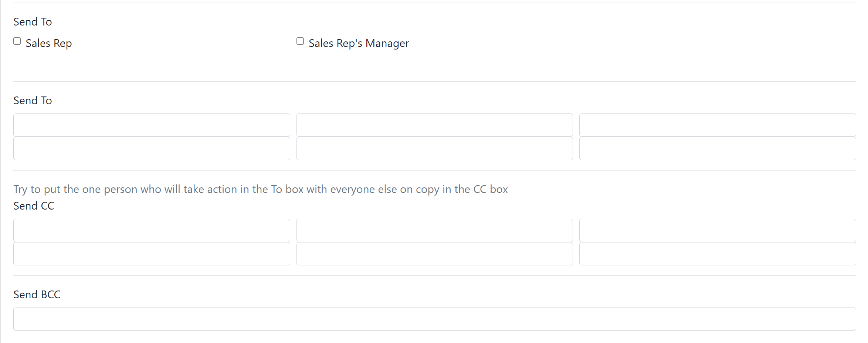Click the Sales Rep's Manager label text
The height and width of the screenshot is (343, 868).
(x=359, y=43)
